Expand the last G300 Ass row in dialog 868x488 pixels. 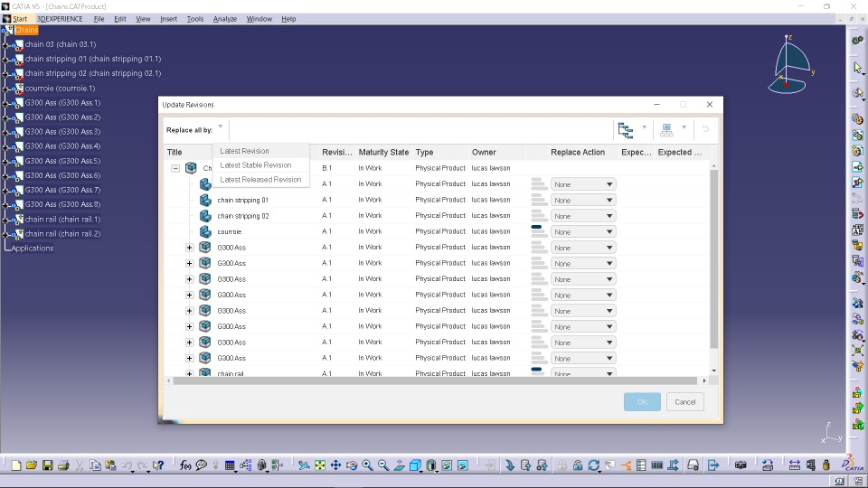click(189, 358)
